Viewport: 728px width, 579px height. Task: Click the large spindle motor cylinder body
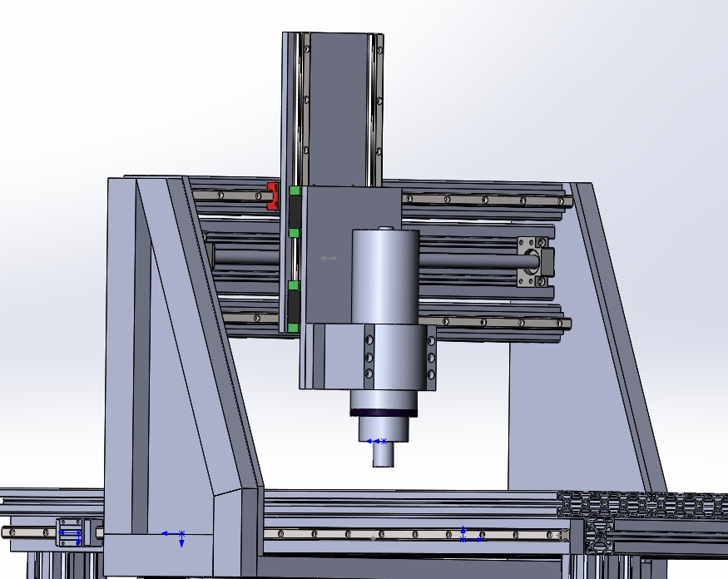(385, 276)
